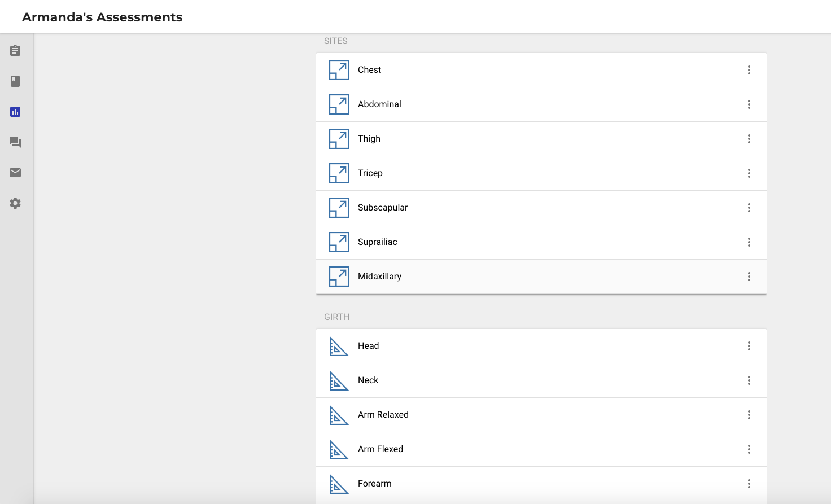
Task: Click the skinfold icon beside Midaxillary
Action: tap(339, 277)
